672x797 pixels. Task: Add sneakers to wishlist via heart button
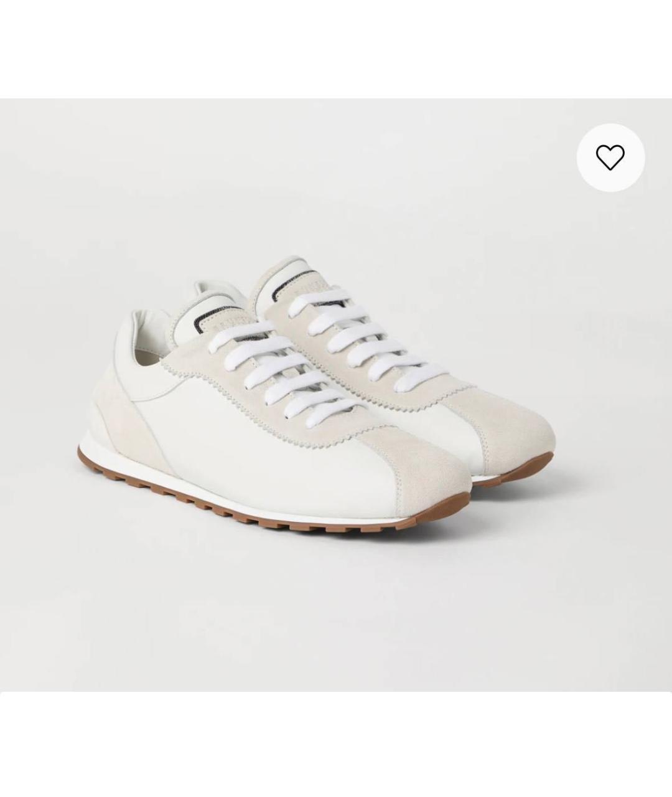point(610,157)
